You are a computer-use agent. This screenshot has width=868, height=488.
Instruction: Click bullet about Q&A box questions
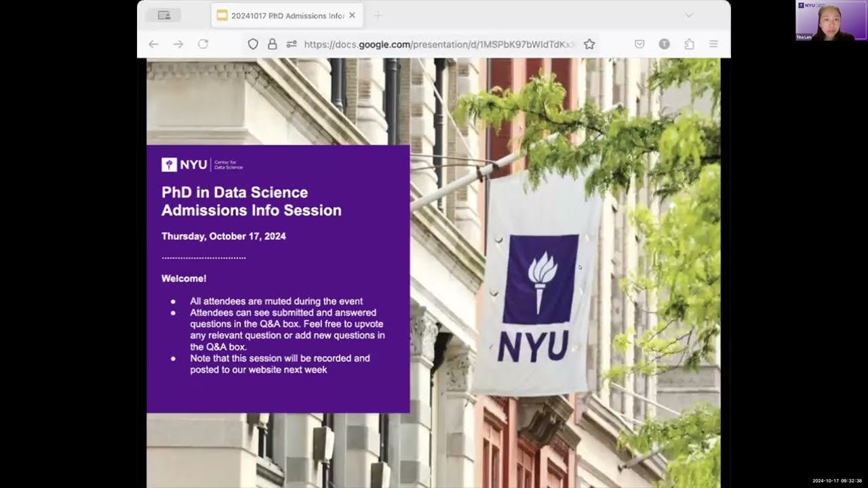(x=288, y=330)
